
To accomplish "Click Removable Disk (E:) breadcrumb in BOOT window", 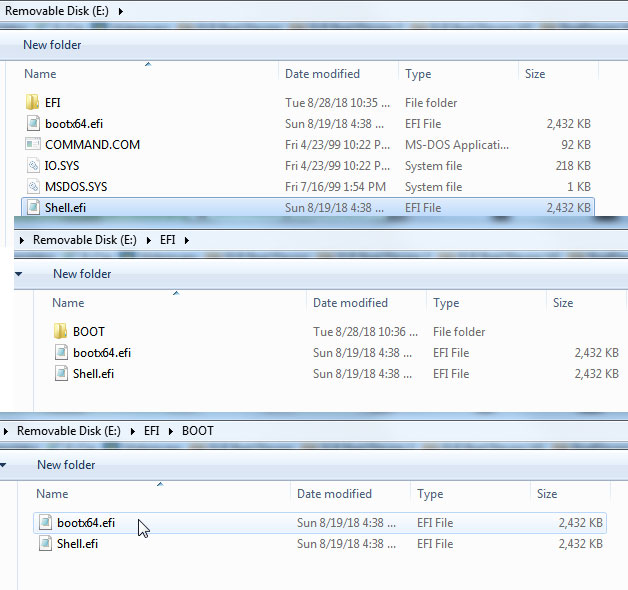I will 68,431.
